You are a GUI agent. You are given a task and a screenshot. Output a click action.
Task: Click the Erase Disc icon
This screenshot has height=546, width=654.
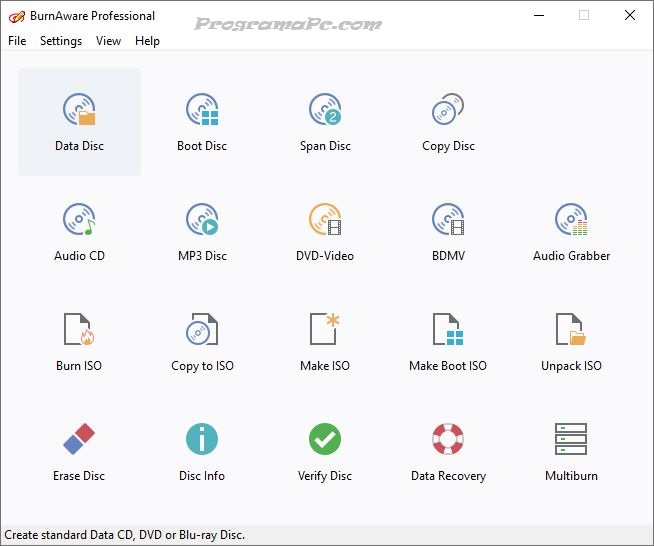pos(79,441)
